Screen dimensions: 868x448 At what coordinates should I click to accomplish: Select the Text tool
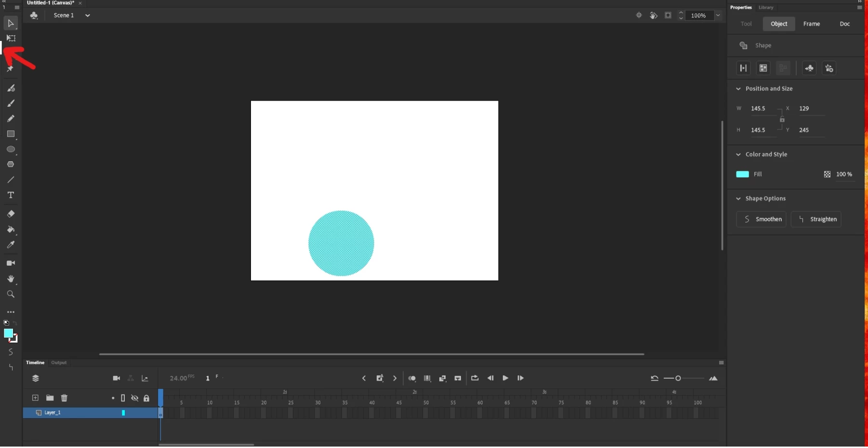click(11, 195)
